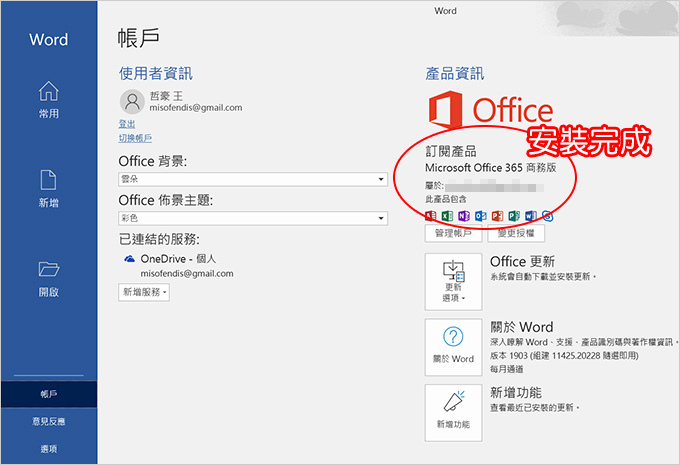Open 意見反應 in the sidebar
Screen dimensions: 680x465
point(49,421)
